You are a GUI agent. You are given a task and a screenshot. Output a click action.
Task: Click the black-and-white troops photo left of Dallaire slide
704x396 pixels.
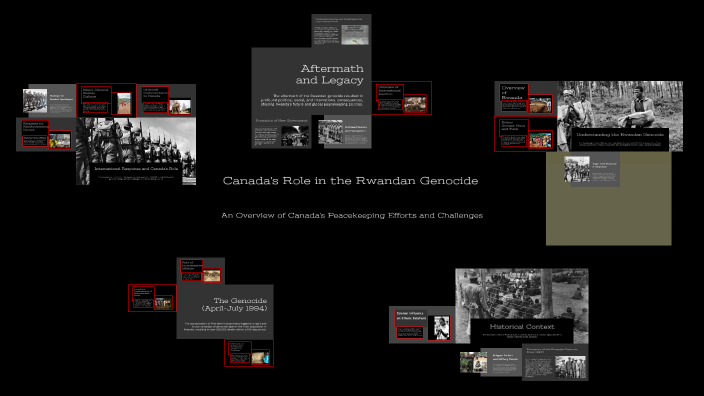(x=35, y=101)
